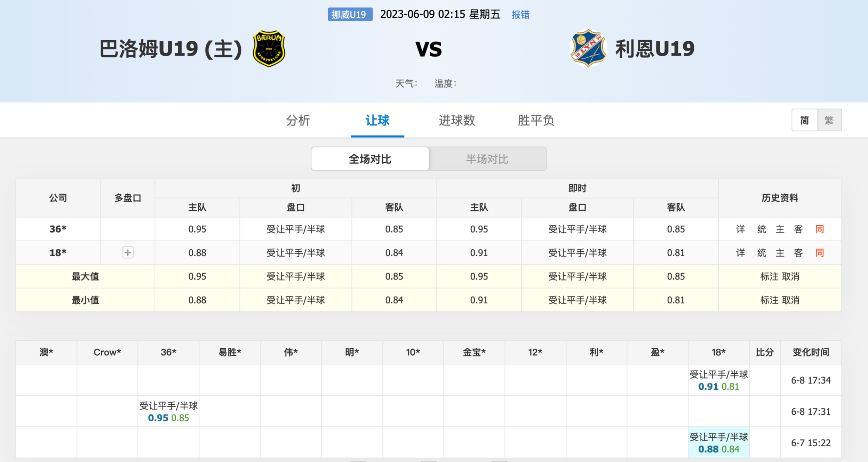This screenshot has height=462, width=868.
Task: Select 半场对比 half-time comparison
Action: click(487, 159)
